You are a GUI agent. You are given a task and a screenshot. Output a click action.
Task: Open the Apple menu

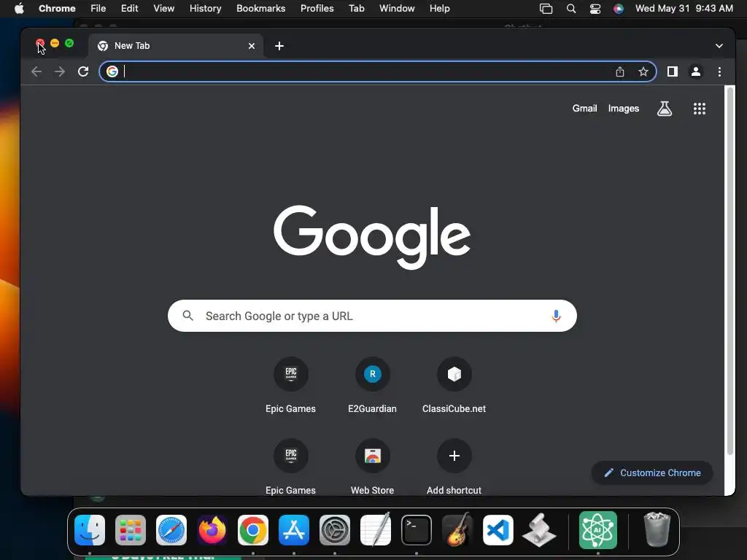(19, 9)
